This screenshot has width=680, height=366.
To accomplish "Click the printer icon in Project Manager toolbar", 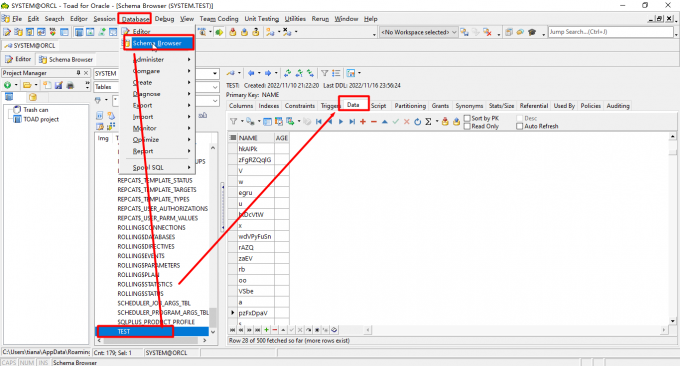I will [x=70, y=85].
